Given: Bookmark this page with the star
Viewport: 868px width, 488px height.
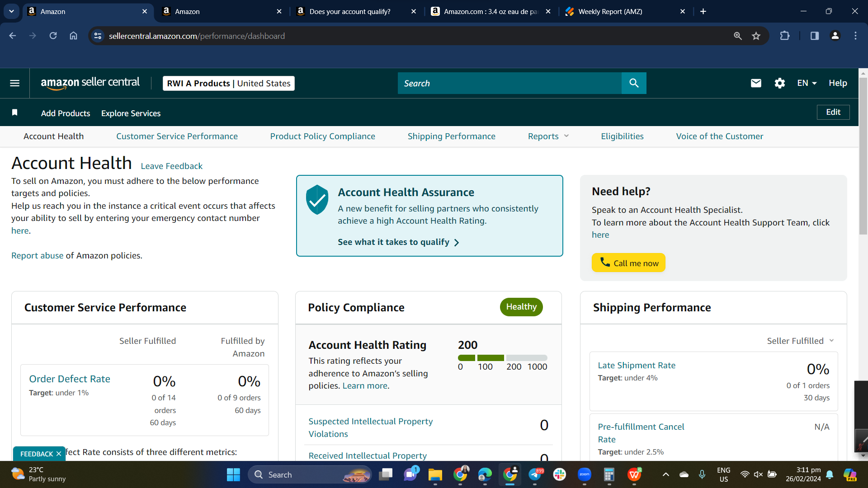Looking at the screenshot, I should pos(756,36).
